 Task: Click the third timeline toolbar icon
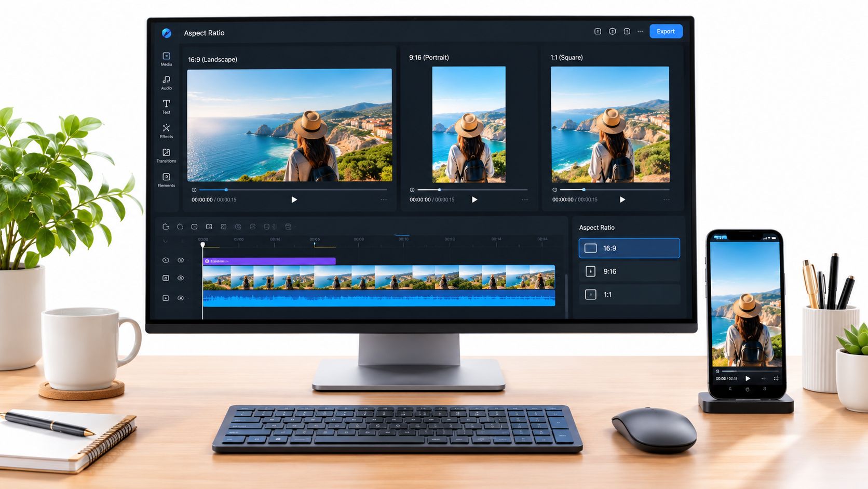pyautogui.click(x=194, y=227)
